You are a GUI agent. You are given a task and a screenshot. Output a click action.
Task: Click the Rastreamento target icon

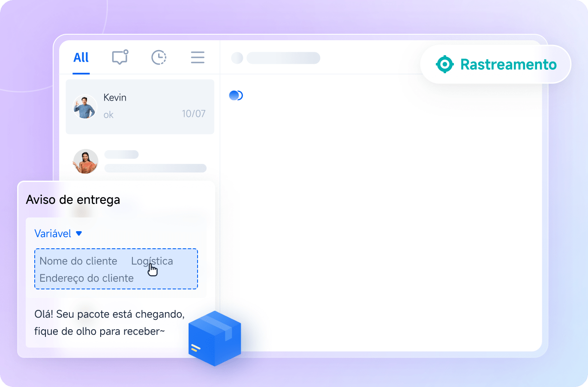pyautogui.click(x=444, y=64)
